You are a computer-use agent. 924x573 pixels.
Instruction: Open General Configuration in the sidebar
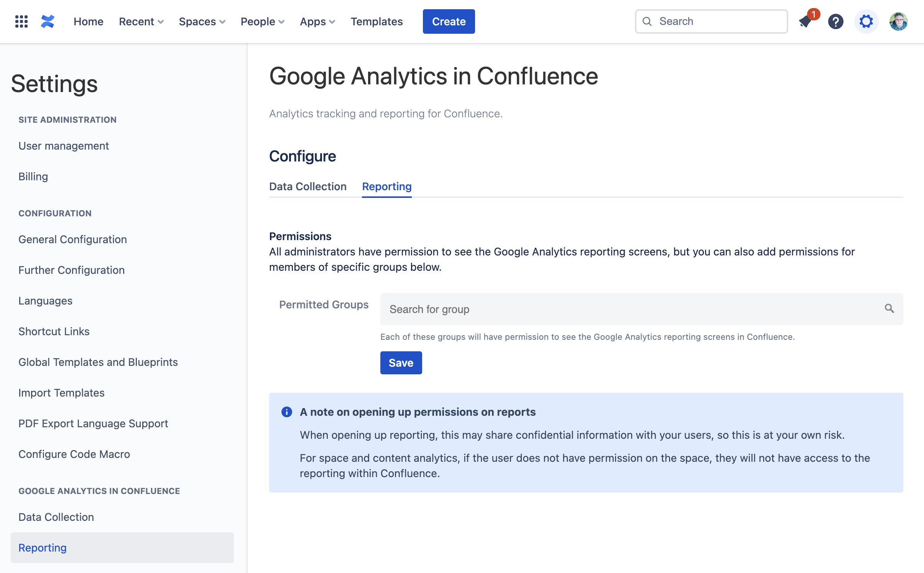pyautogui.click(x=72, y=239)
